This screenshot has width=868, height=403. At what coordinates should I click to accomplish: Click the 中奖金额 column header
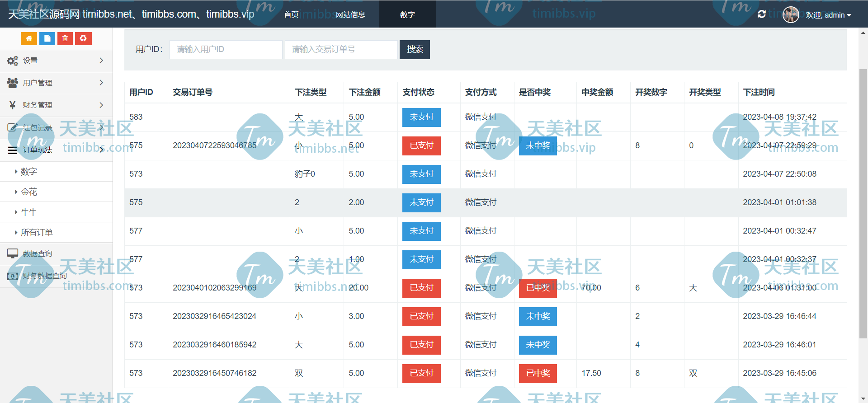point(597,92)
